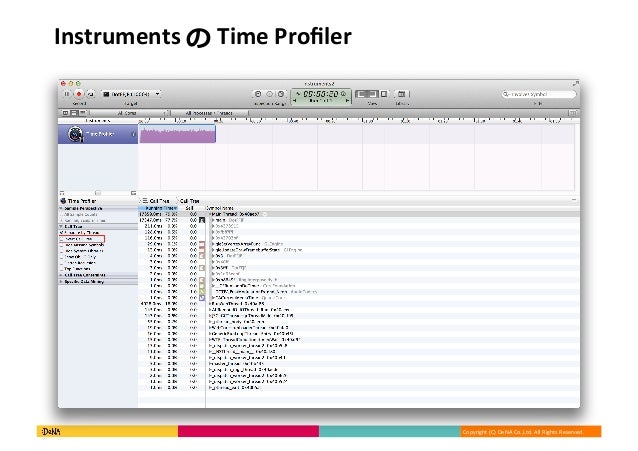Open the Target device dropdown
This screenshot has width=638, height=451.
[131, 94]
